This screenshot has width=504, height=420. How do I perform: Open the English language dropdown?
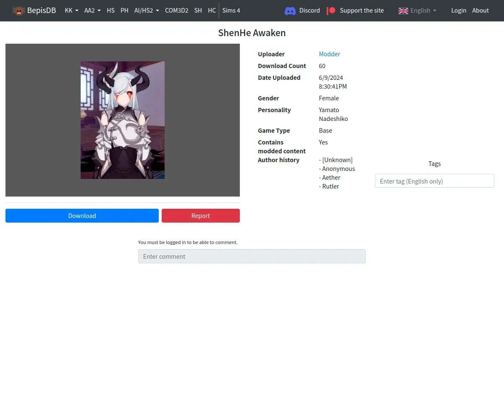pos(417,10)
